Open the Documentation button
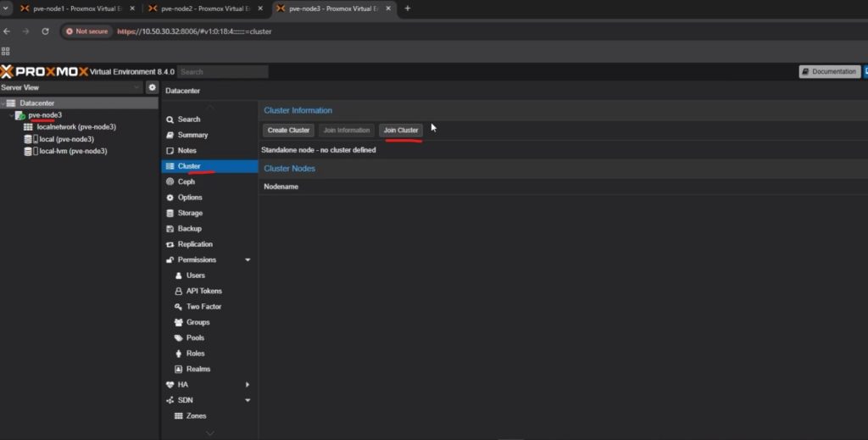Viewport: 868px width, 440px height. [x=829, y=71]
